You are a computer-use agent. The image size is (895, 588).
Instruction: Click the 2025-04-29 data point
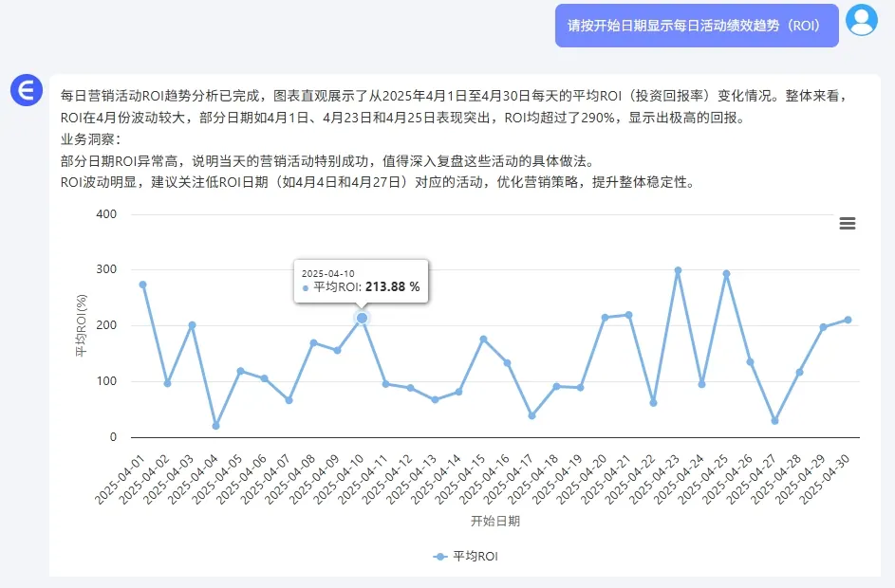pos(823,327)
